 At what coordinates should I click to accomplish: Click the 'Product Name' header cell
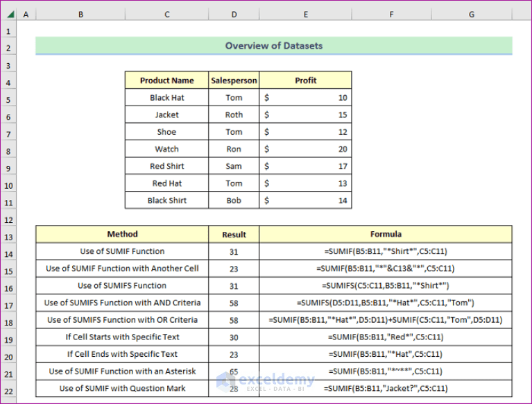click(x=167, y=81)
